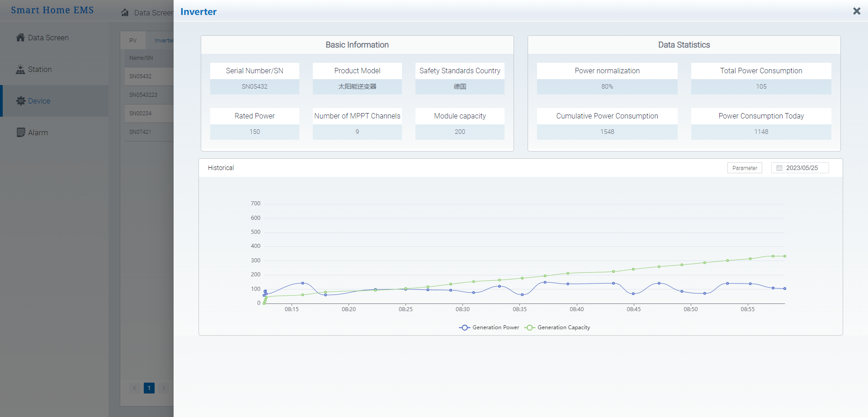This screenshot has height=417, width=868.
Task: Switch to the PV tab
Action: (133, 40)
